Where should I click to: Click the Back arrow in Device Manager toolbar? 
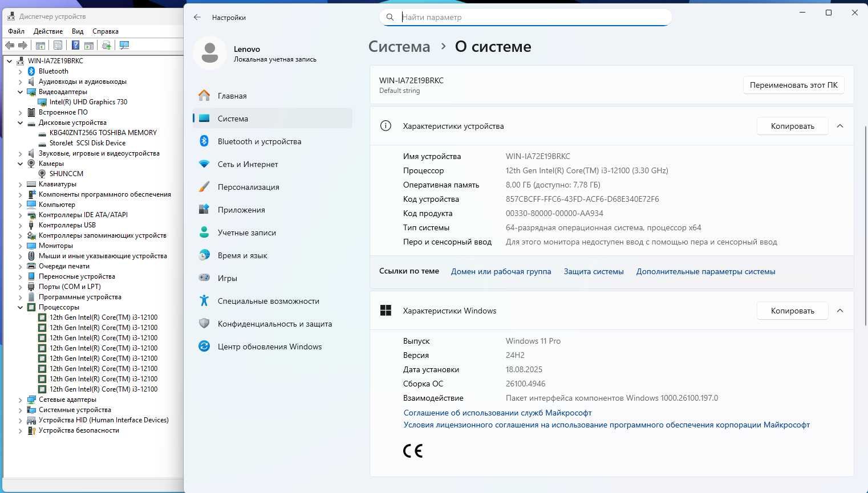(10, 45)
